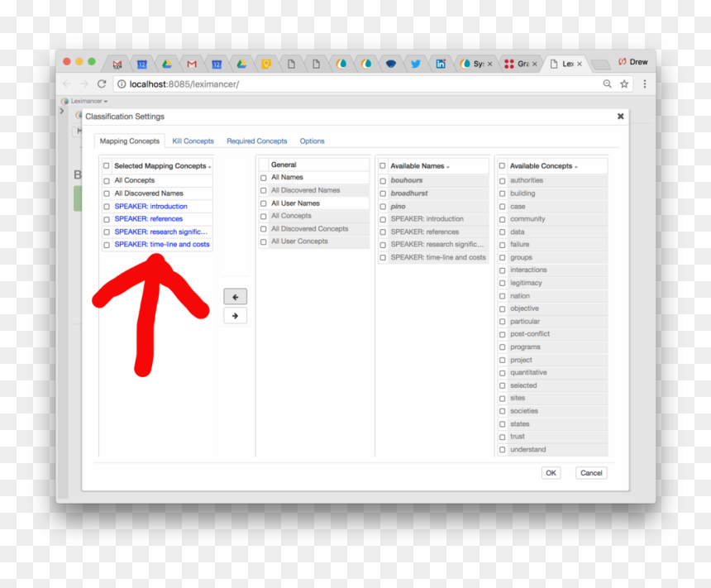Select the 'bouhours' name checkbox
The height and width of the screenshot is (588, 711).
click(x=383, y=180)
